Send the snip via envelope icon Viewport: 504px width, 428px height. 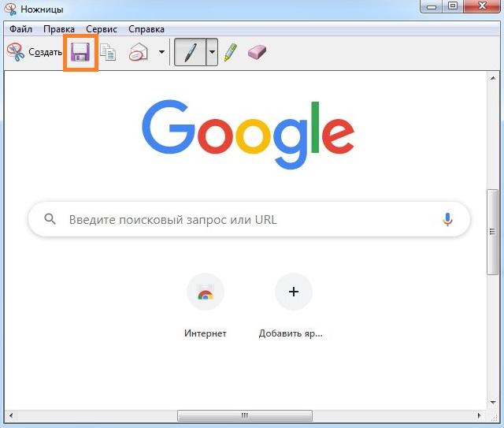(x=139, y=52)
